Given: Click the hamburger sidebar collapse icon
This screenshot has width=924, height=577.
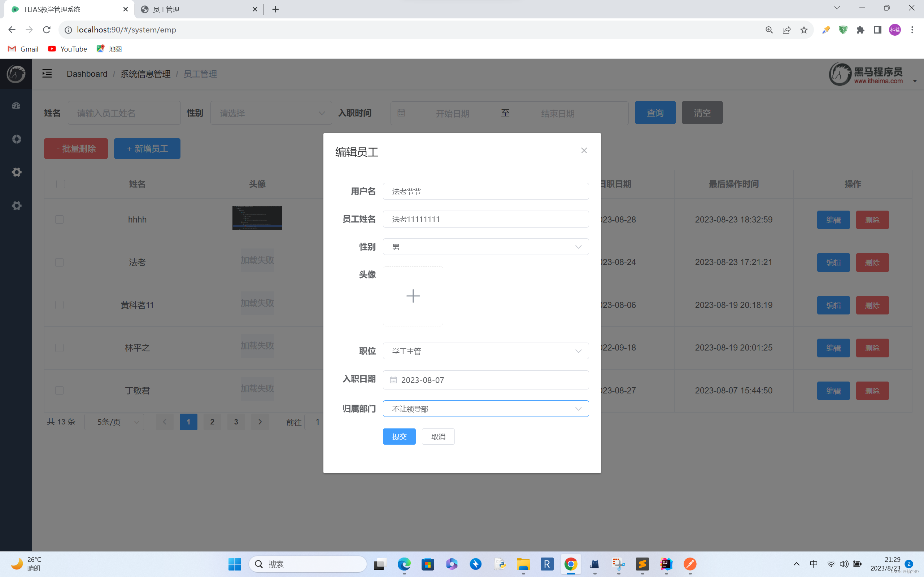Looking at the screenshot, I should pos(47,74).
